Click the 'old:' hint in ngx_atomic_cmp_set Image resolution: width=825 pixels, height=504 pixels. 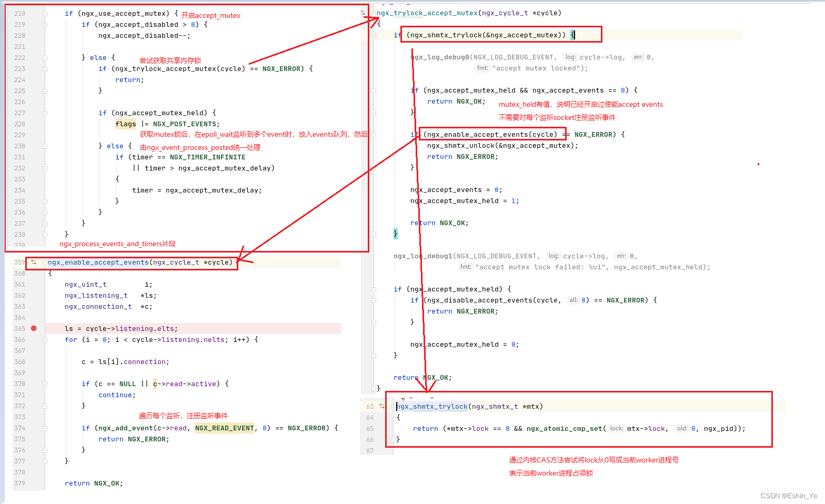(682, 428)
